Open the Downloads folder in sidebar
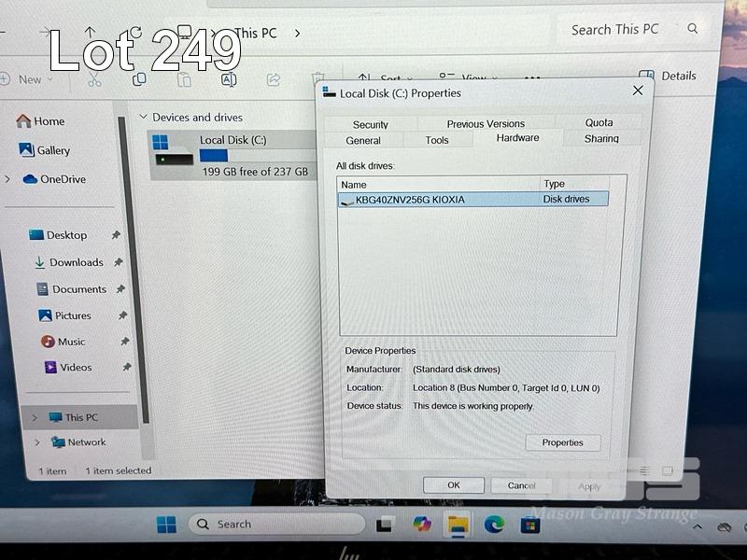747x560 pixels. click(x=76, y=262)
